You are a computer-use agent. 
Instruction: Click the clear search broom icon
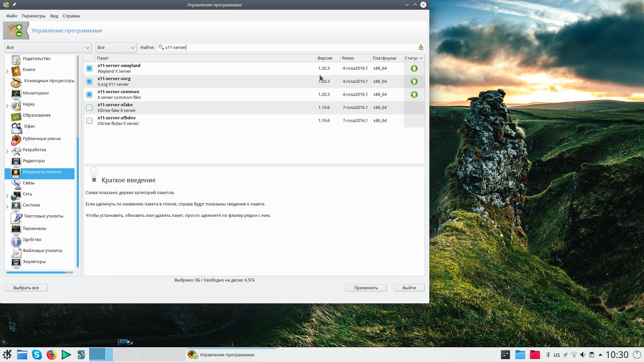coord(421,47)
